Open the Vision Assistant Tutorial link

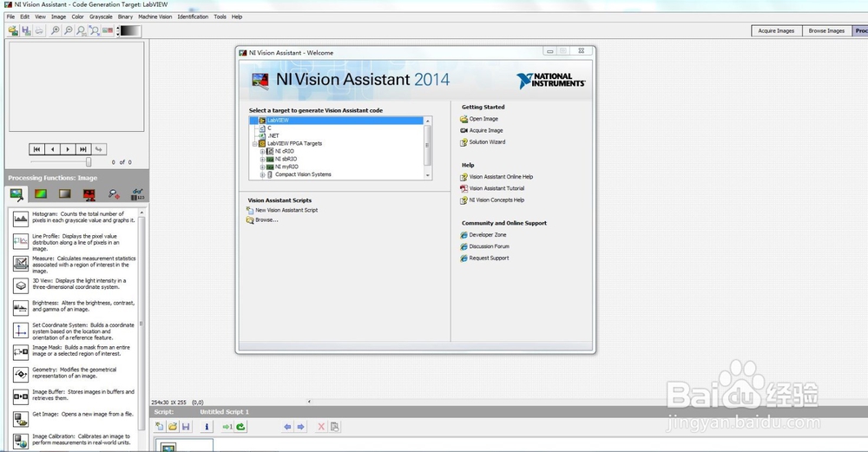pos(496,188)
